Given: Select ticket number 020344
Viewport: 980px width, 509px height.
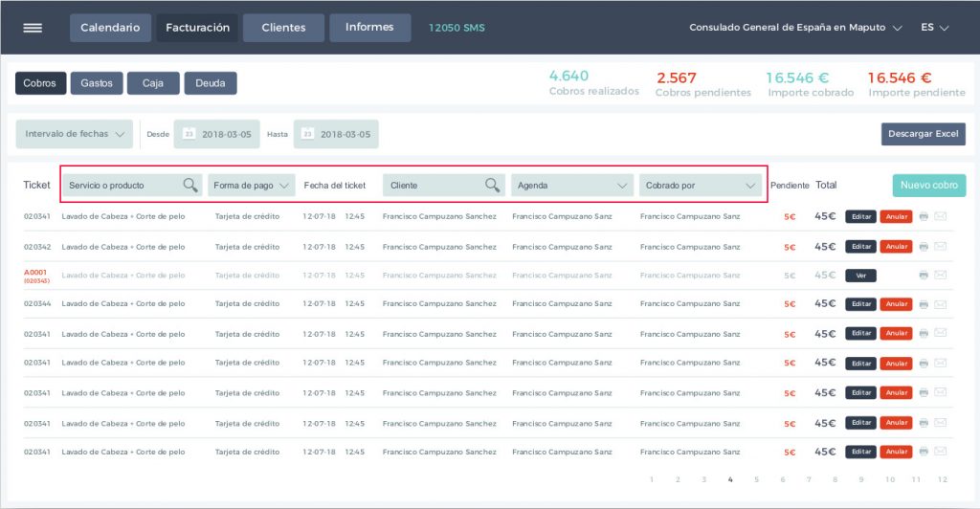Looking at the screenshot, I should click(x=37, y=303).
